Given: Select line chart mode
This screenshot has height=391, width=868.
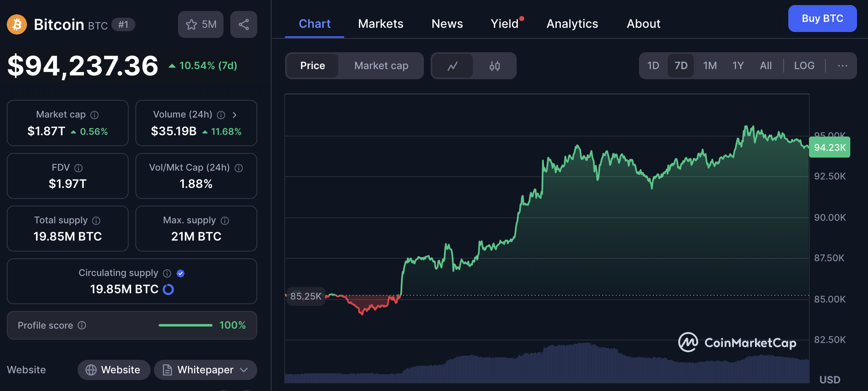Looking at the screenshot, I should tap(453, 66).
